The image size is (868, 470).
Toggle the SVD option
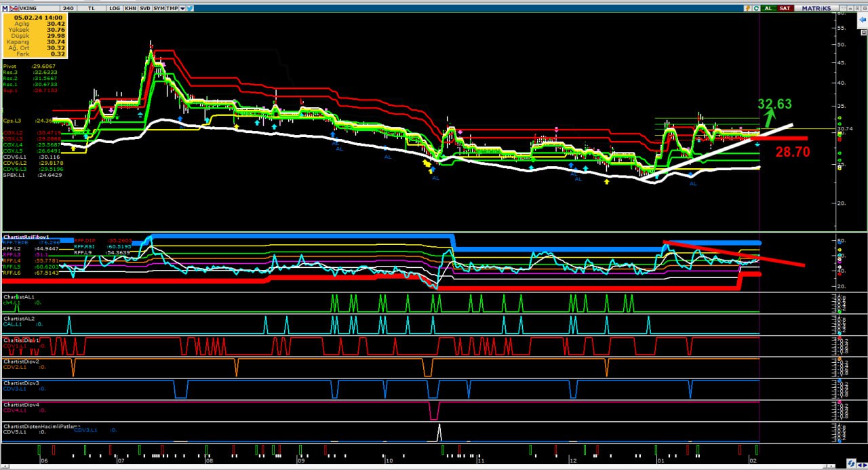tap(144, 8)
